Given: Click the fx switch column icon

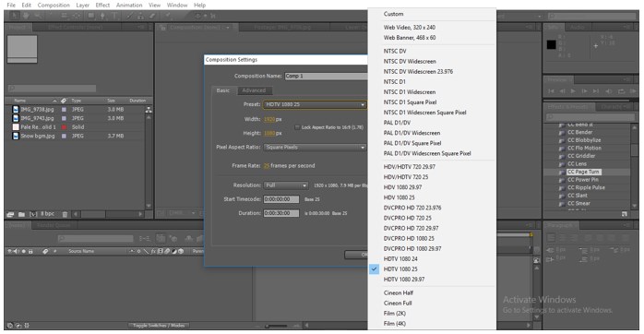Looking at the screenshot, I should click(153, 251).
